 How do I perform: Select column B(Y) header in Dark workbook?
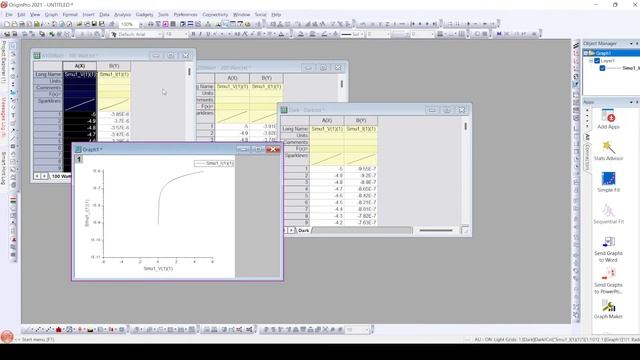pos(361,120)
